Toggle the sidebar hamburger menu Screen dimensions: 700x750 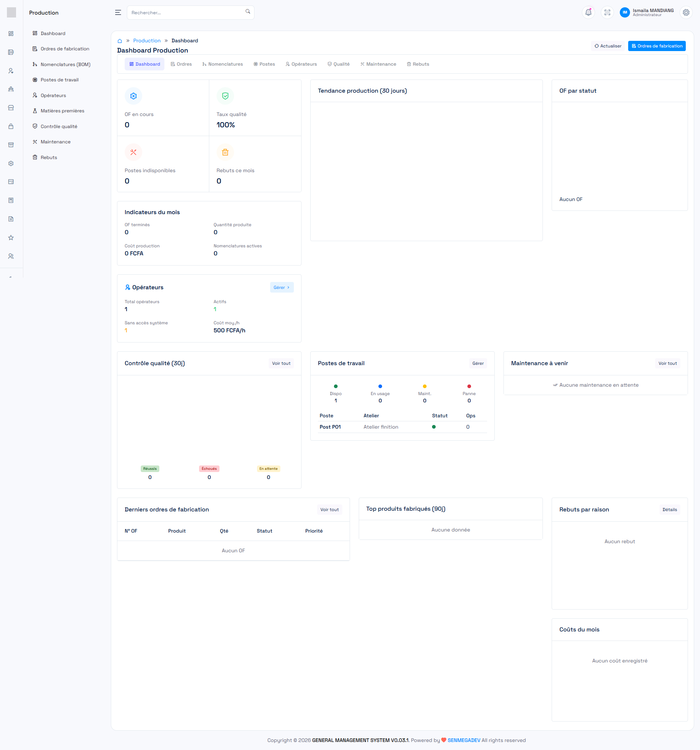[118, 12]
